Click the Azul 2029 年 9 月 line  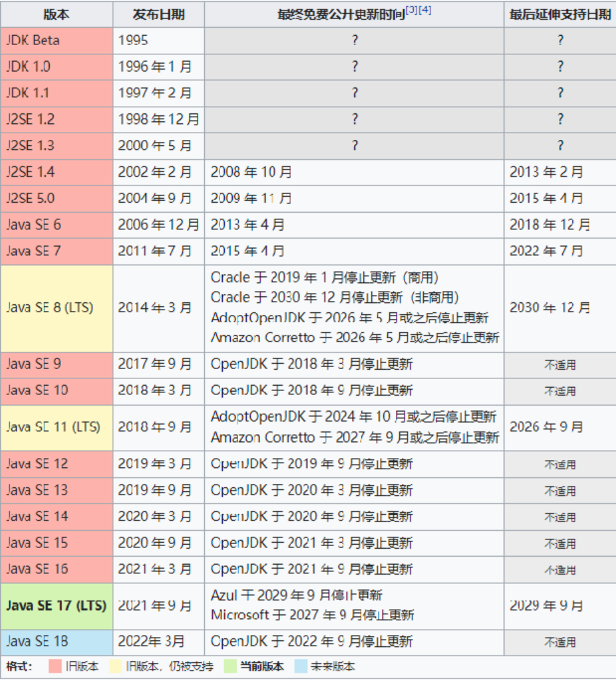coord(296,596)
